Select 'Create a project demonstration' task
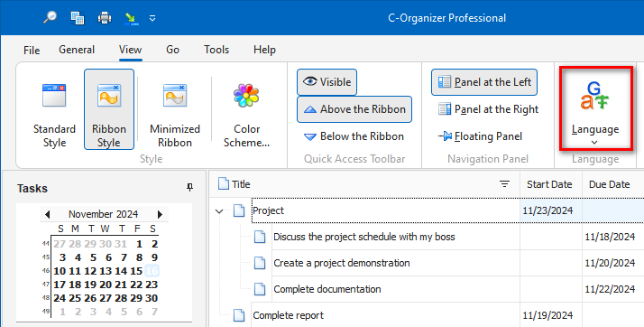The width and height of the screenshot is (644, 327). tap(342, 263)
